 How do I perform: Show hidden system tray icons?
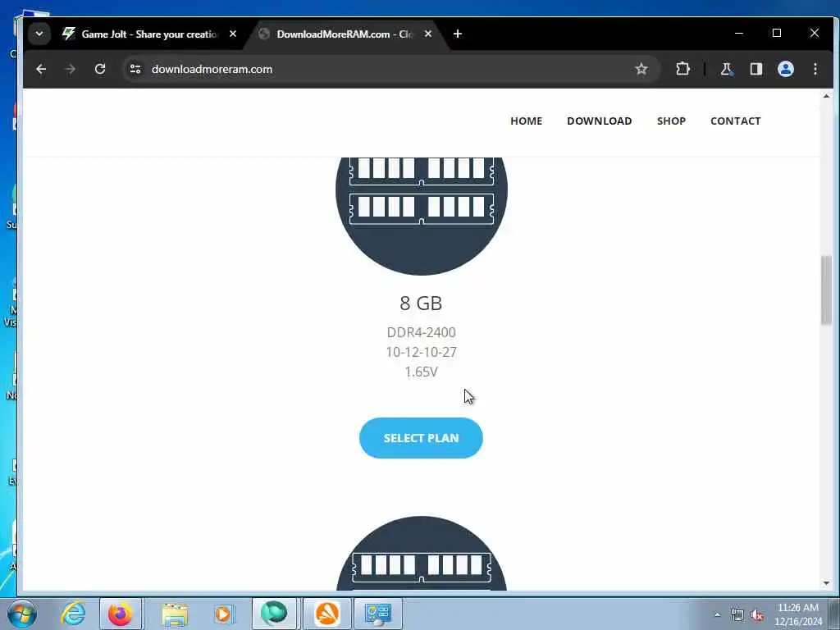[x=717, y=615]
